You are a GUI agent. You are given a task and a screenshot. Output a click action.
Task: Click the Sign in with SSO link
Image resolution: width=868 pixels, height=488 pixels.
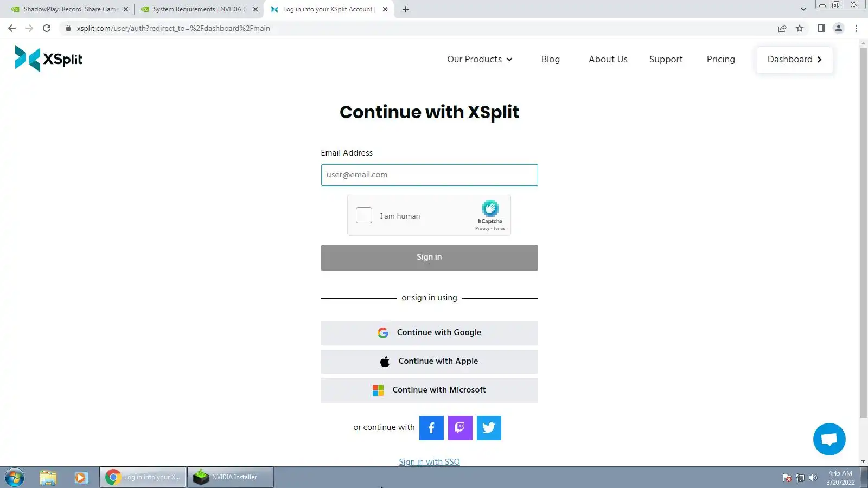coord(429,462)
